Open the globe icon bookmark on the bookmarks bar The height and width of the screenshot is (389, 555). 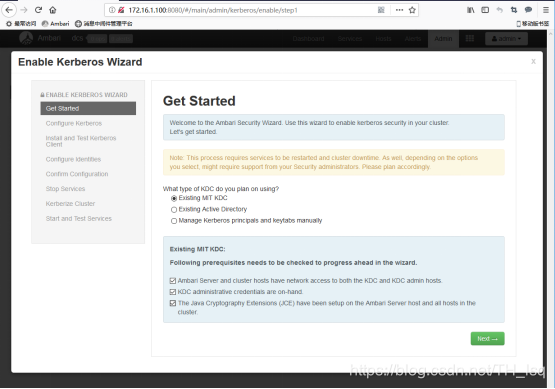pyautogui.click(x=104, y=24)
